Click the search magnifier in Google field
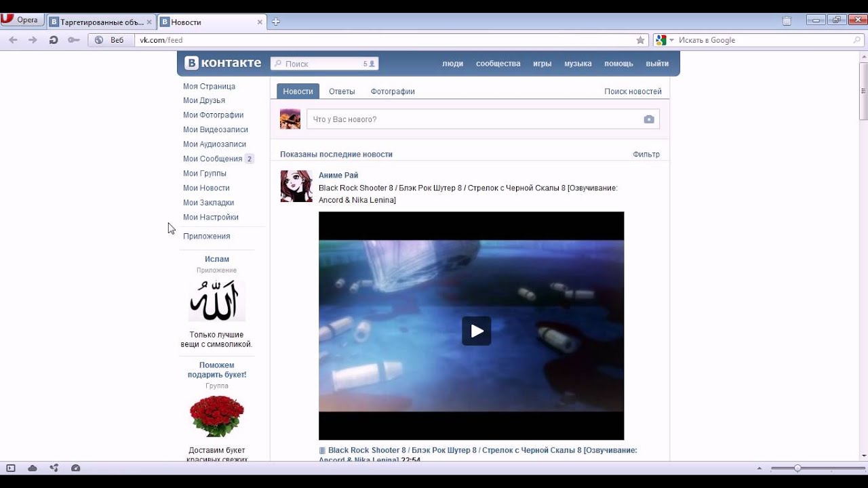The image size is (868, 488). click(x=856, y=40)
